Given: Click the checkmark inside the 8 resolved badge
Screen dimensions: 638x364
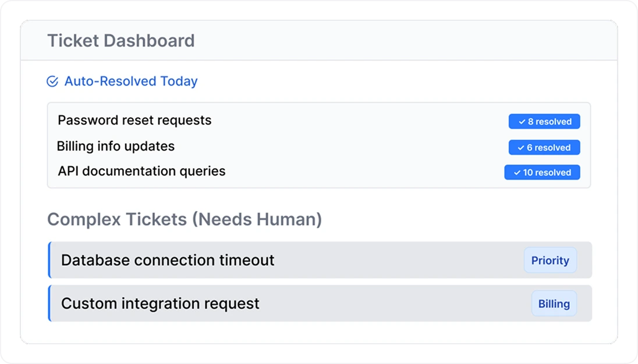Looking at the screenshot, I should pyautogui.click(x=521, y=122).
